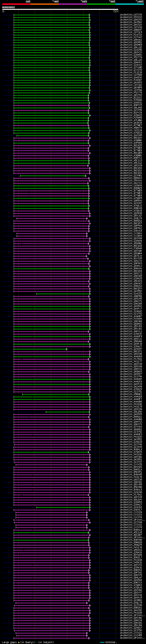Select the label UniRef100_P15494
The width and height of the screenshot is (146, 644).
pos(131,319)
